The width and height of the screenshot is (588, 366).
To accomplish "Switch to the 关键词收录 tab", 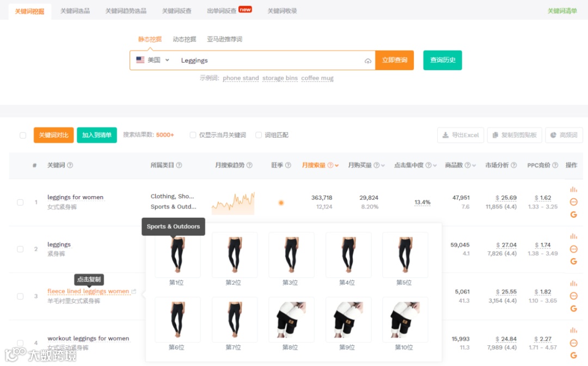I will click(x=282, y=11).
